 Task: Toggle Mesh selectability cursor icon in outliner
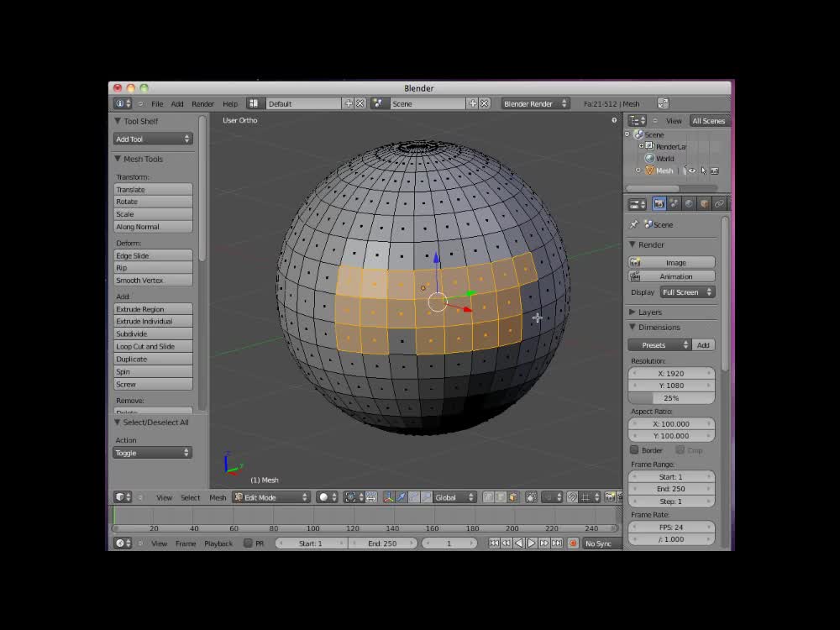(703, 171)
